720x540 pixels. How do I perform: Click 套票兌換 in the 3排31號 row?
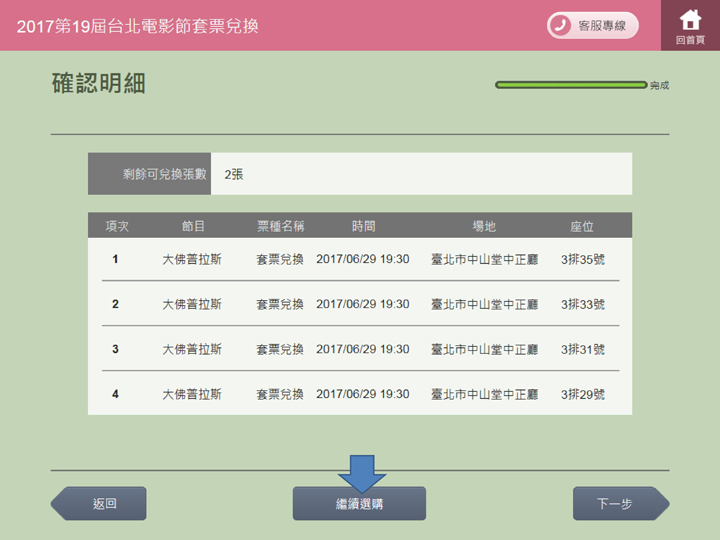pos(280,349)
